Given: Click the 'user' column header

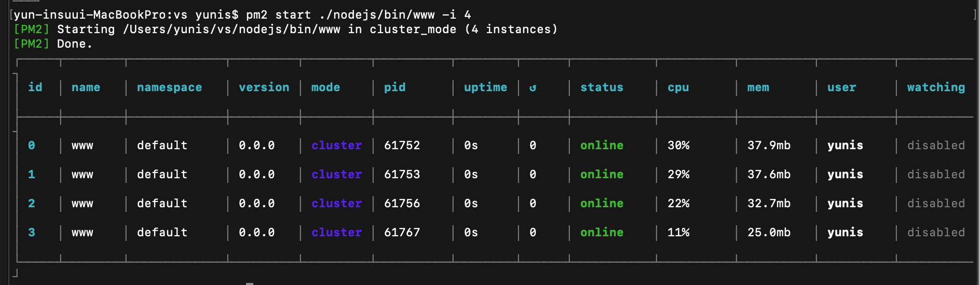Looking at the screenshot, I should point(842,87).
